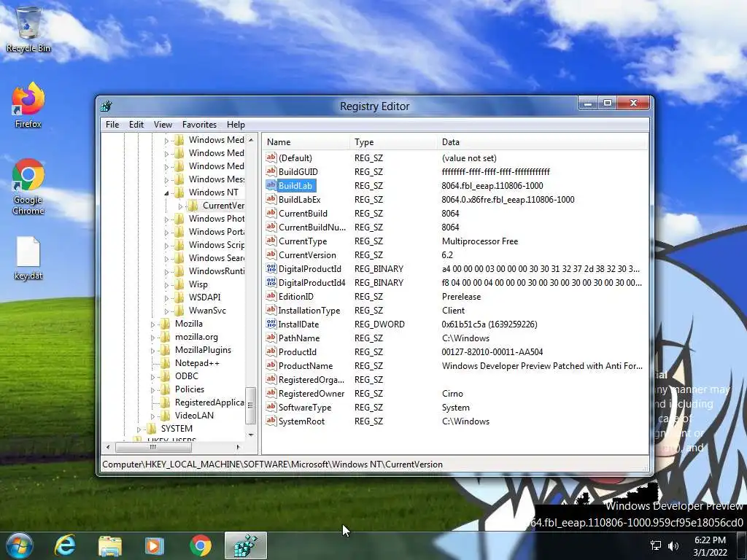Select the CurrentType value name
The height and width of the screenshot is (560, 747).
(303, 241)
